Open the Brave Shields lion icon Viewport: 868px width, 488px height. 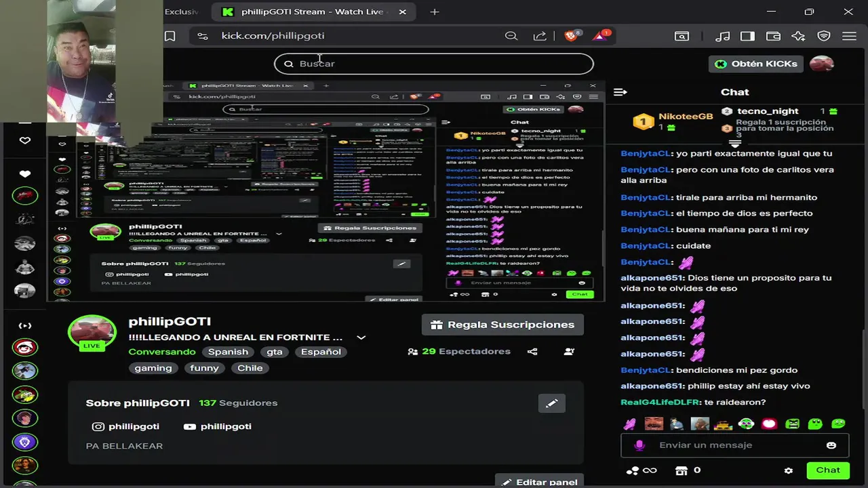pyautogui.click(x=572, y=36)
